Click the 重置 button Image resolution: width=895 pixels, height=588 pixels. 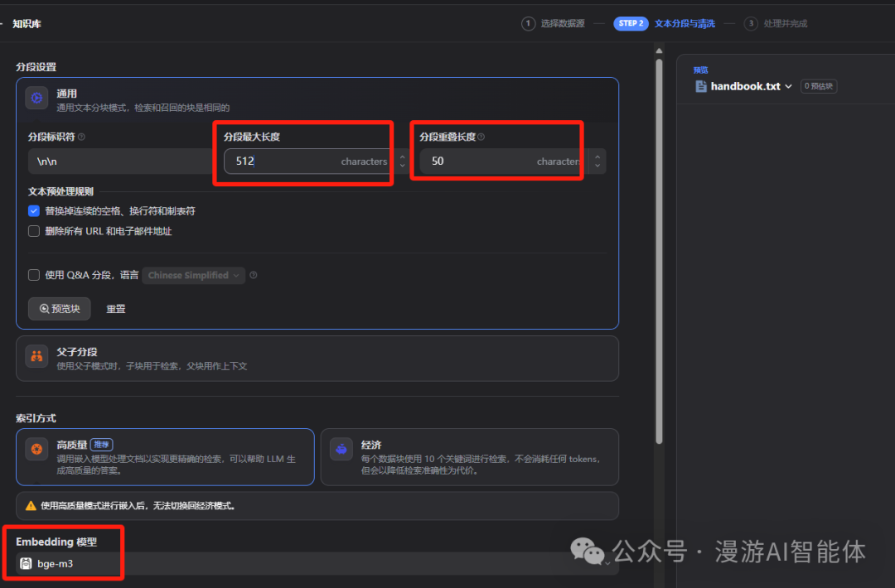116,309
